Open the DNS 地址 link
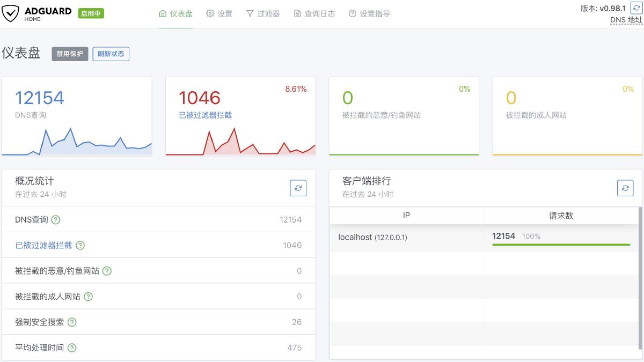 (626, 19)
